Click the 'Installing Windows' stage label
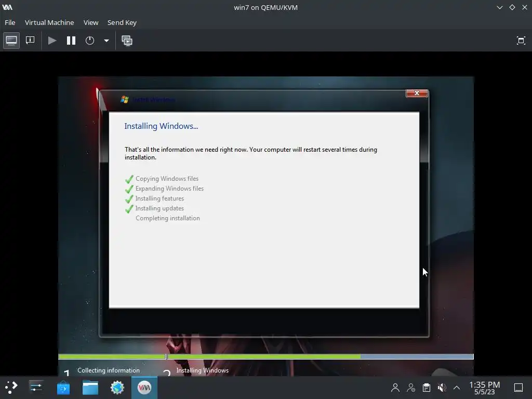This screenshot has width=532, height=399. (202, 370)
